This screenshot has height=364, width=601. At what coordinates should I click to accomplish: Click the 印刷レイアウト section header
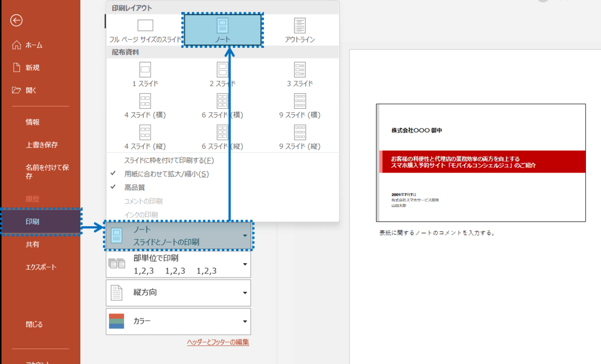(132, 8)
